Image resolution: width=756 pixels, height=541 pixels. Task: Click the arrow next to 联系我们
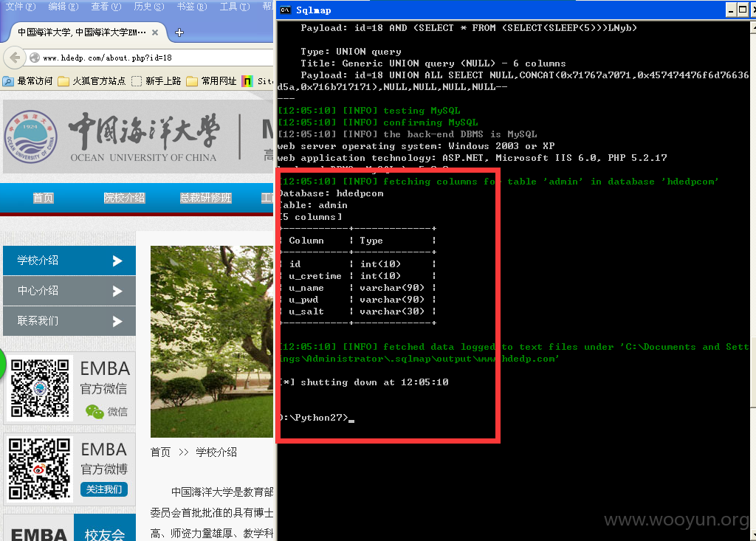[117, 321]
